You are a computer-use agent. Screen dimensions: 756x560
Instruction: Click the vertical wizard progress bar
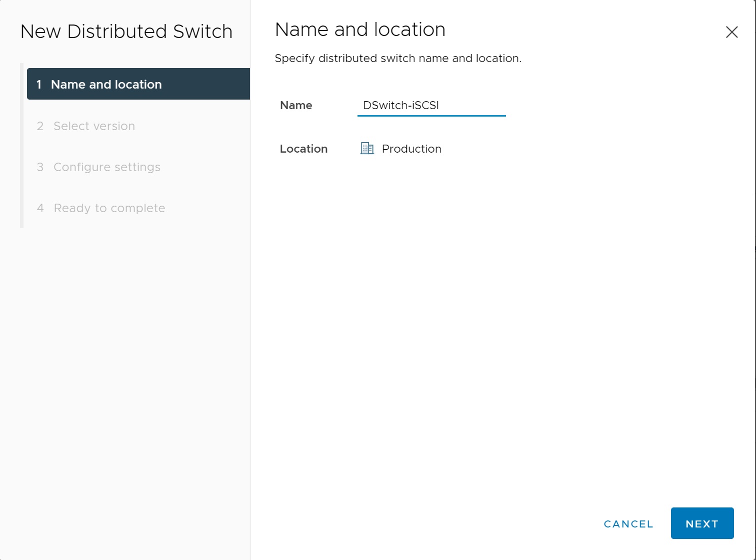pos(21,150)
